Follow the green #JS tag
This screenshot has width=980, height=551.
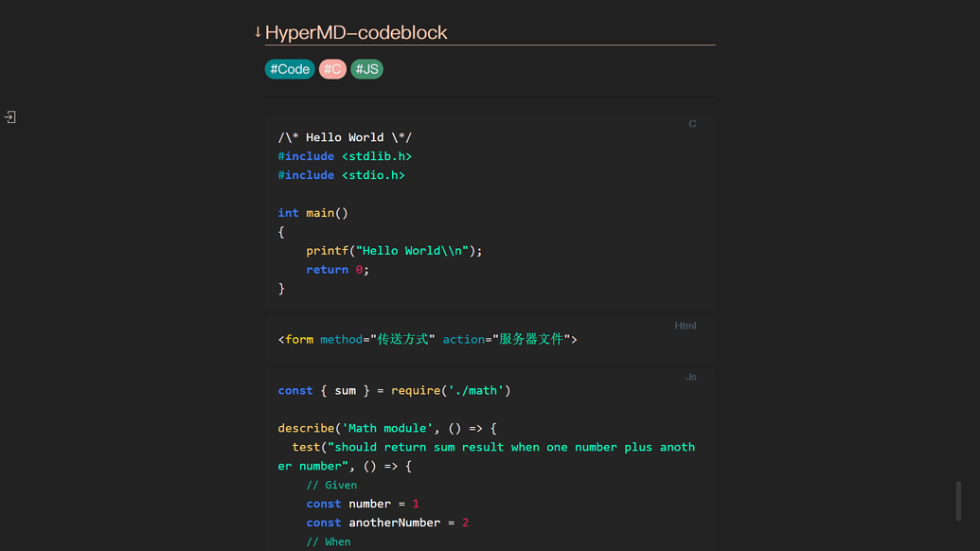(366, 69)
